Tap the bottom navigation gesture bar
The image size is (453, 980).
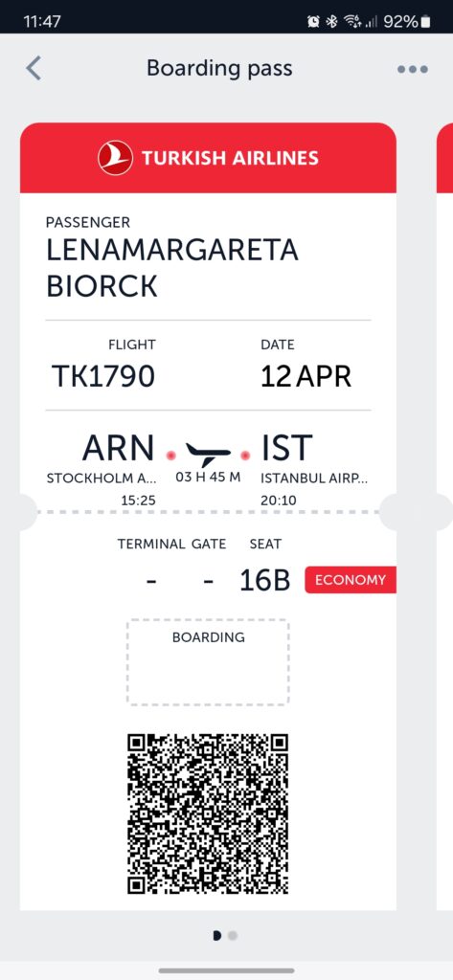pos(226,970)
